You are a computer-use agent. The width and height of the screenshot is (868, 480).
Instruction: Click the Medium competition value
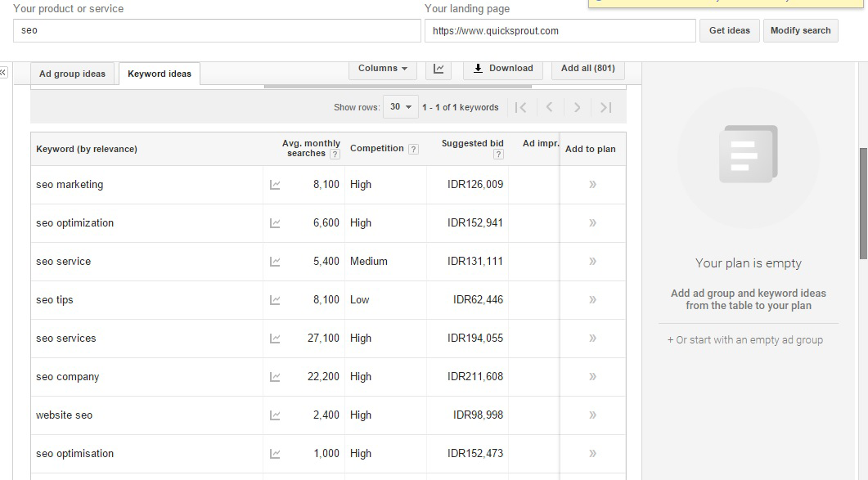369,262
